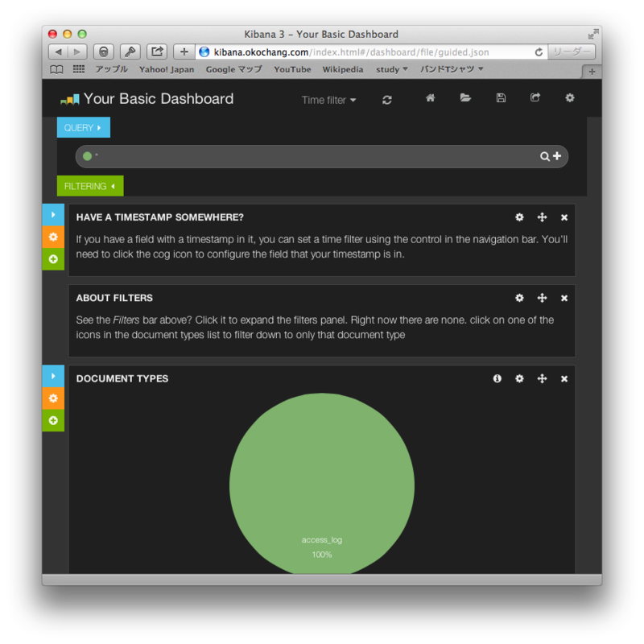Open settings of Document Types panel
The width and height of the screenshot is (644, 644).
click(519, 378)
